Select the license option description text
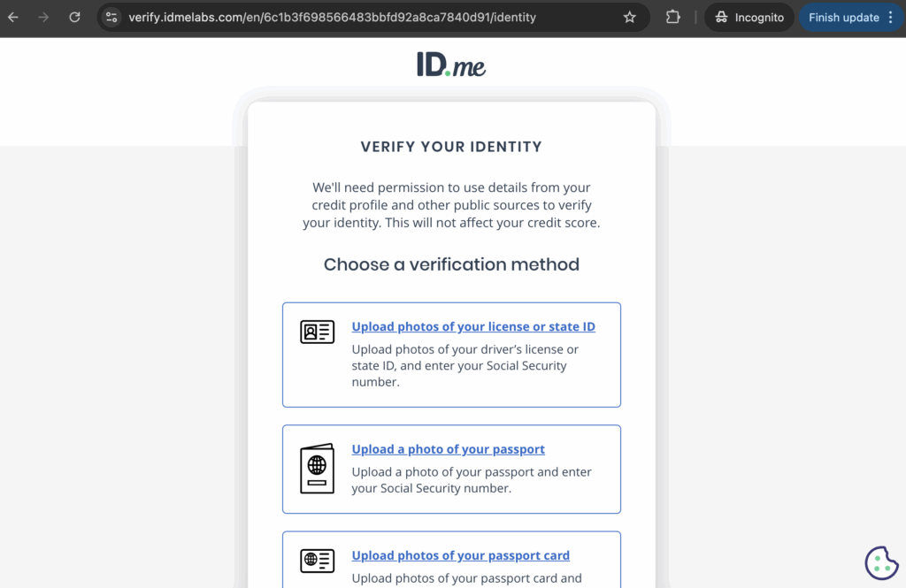 (465, 366)
